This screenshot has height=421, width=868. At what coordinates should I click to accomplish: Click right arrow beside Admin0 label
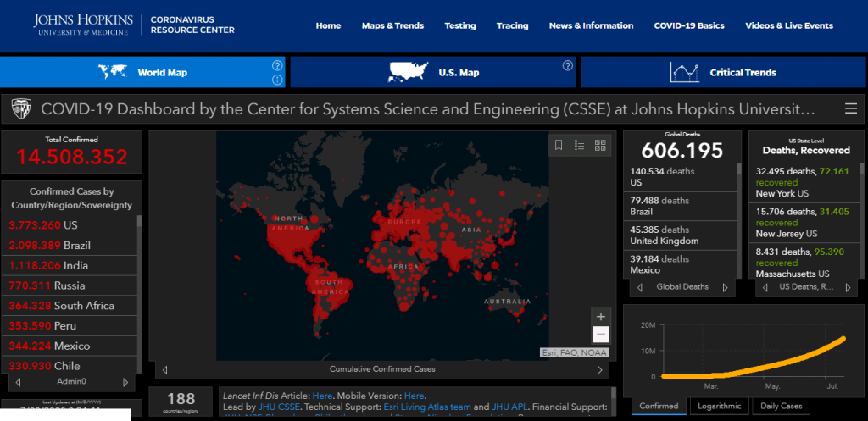click(x=125, y=382)
